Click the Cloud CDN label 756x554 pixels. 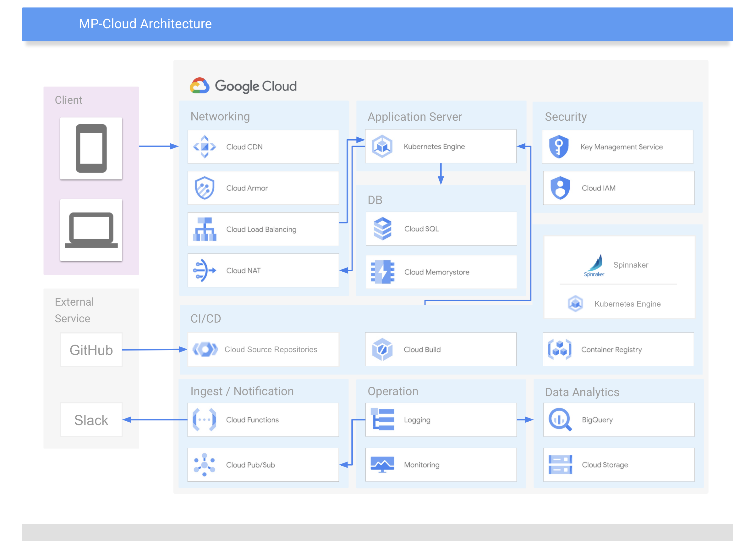point(244,147)
